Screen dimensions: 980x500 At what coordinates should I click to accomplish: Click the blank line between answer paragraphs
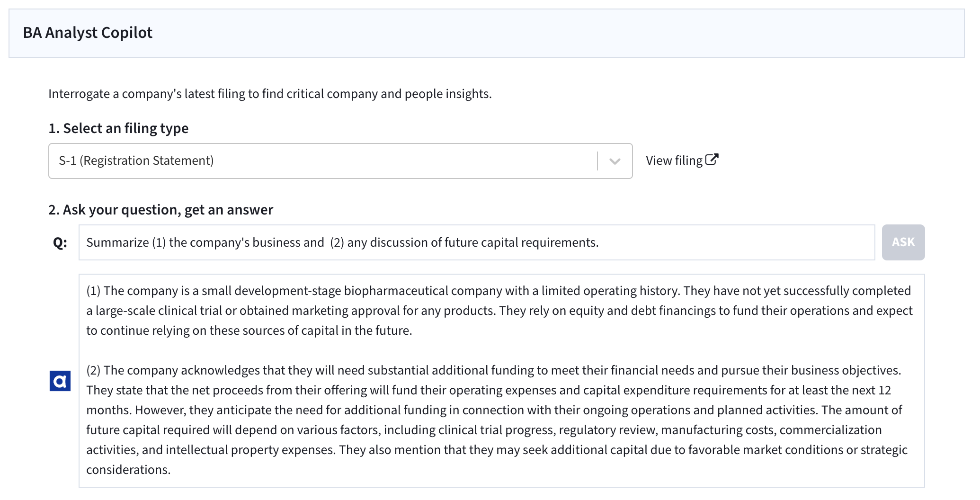coord(473,350)
